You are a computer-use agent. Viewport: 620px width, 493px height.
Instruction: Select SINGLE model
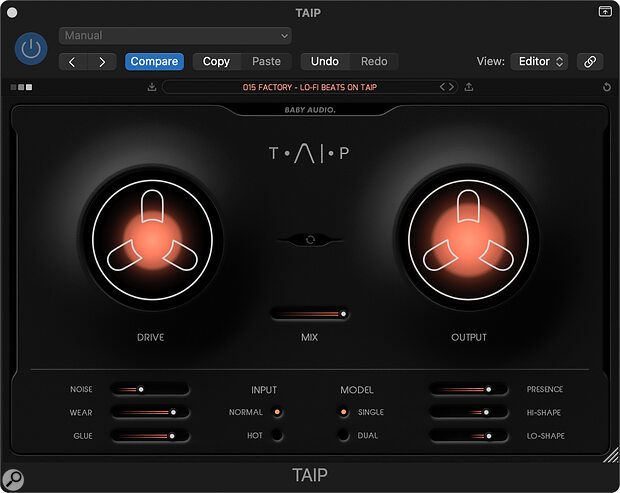pyautogui.click(x=344, y=412)
